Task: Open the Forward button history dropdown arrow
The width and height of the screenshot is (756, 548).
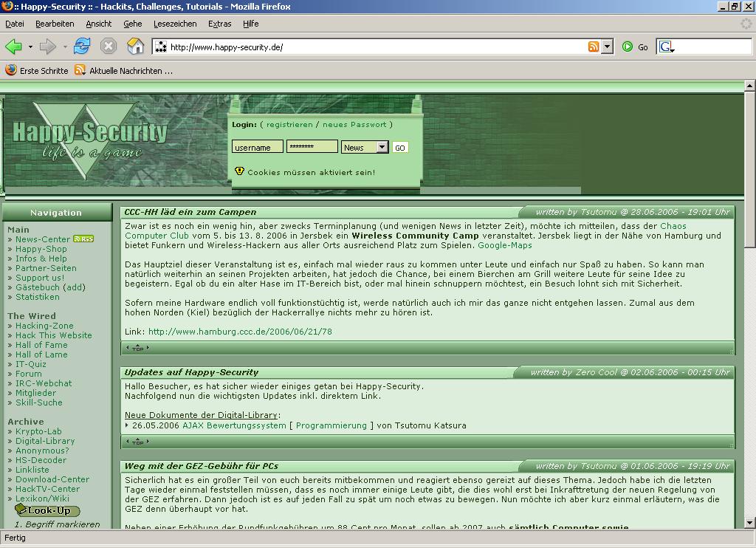Action: [65, 47]
